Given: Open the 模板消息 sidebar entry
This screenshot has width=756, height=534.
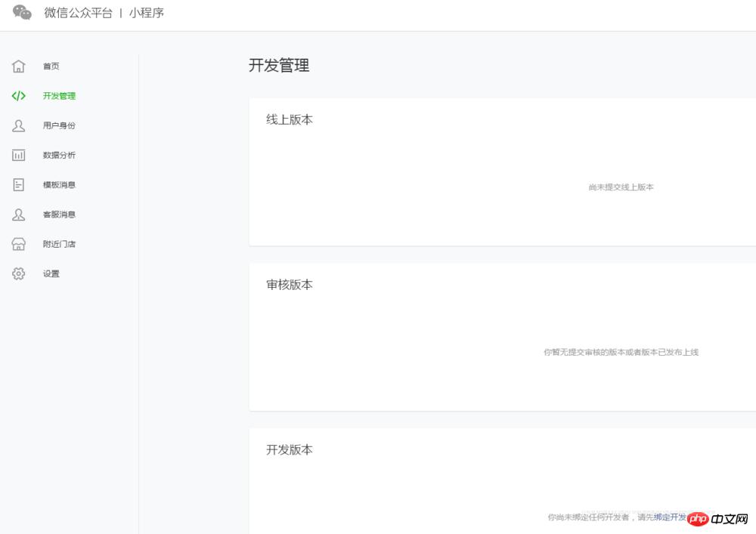Looking at the screenshot, I should coord(59,185).
